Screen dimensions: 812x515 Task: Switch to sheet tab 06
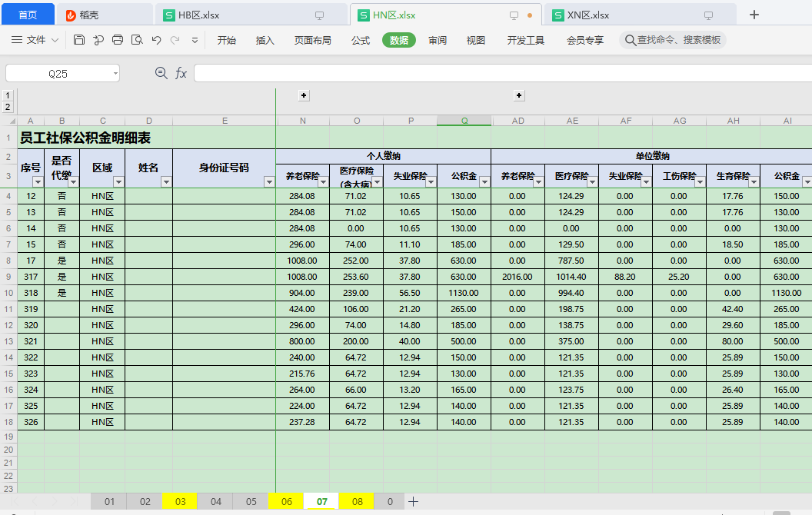[286, 501]
